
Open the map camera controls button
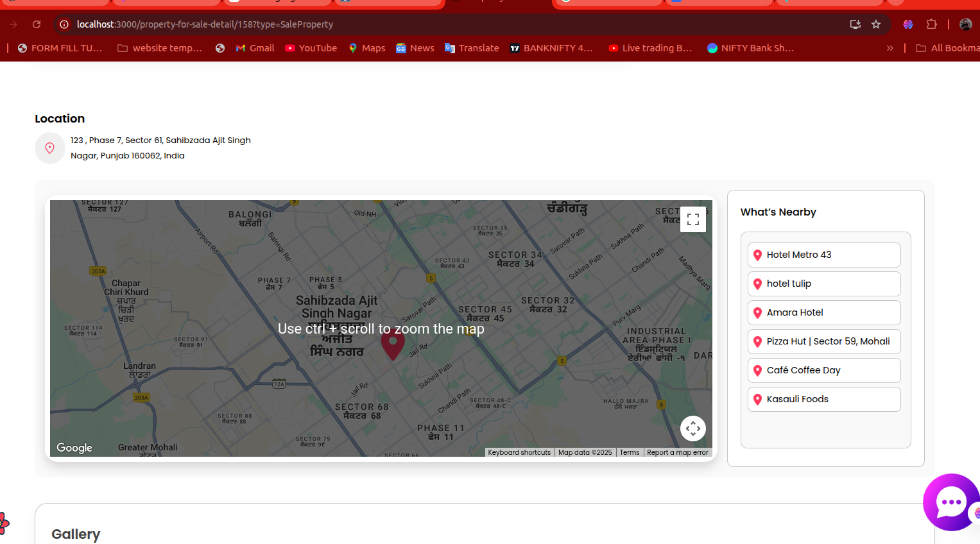692,429
